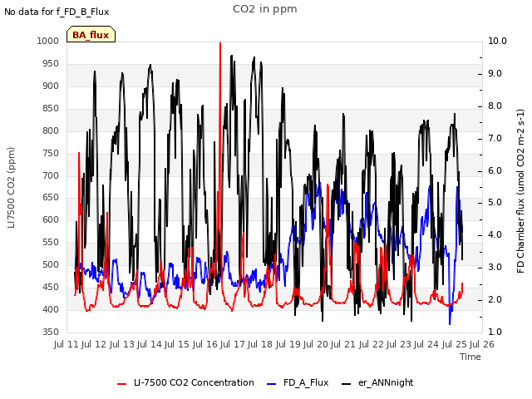
Task: Click the 'Jul 15' date tick
Action: click(177, 344)
